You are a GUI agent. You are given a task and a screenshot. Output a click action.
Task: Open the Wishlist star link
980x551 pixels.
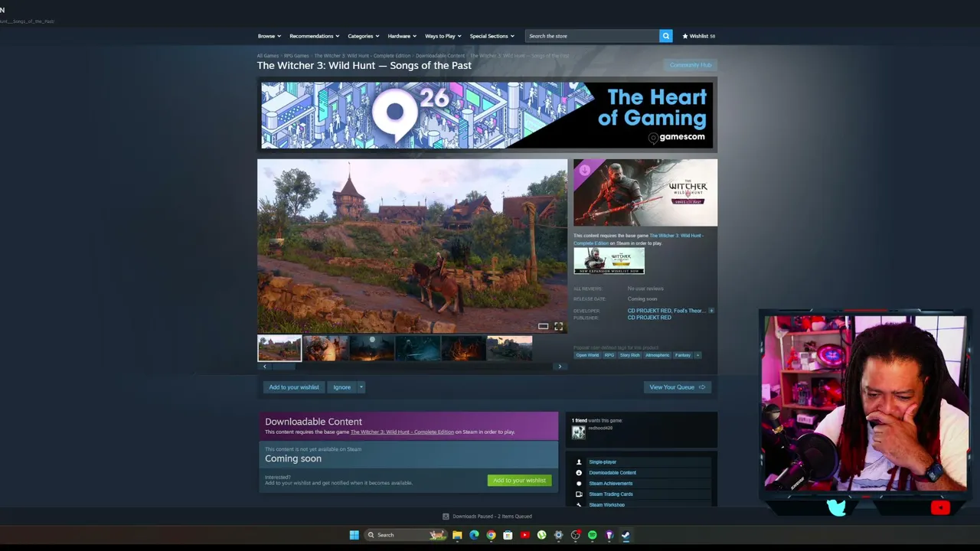pyautogui.click(x=699, y=36)
